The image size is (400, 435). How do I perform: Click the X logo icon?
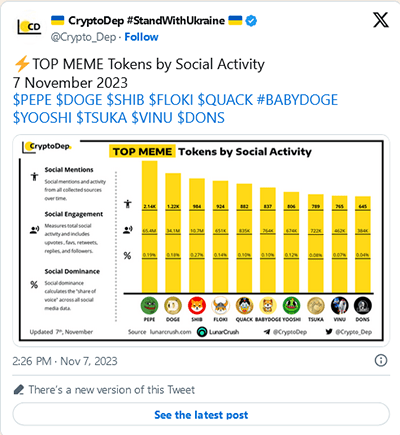coord(381,20)
